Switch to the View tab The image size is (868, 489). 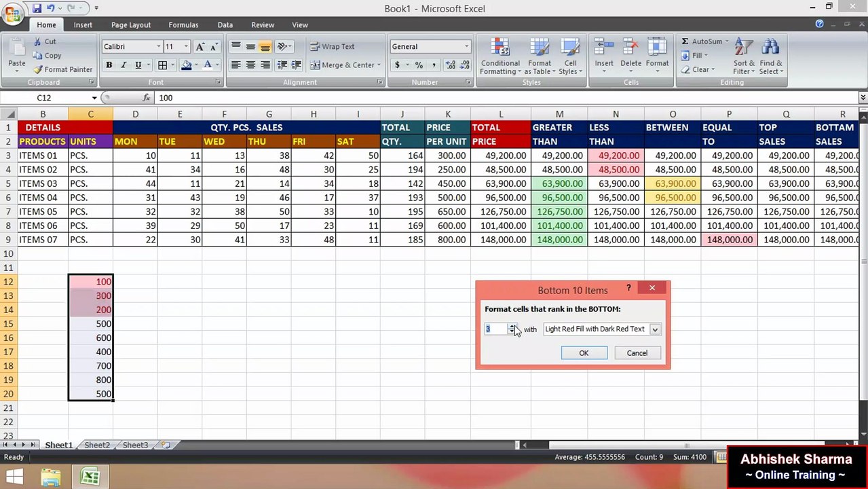tap(300, 25)
